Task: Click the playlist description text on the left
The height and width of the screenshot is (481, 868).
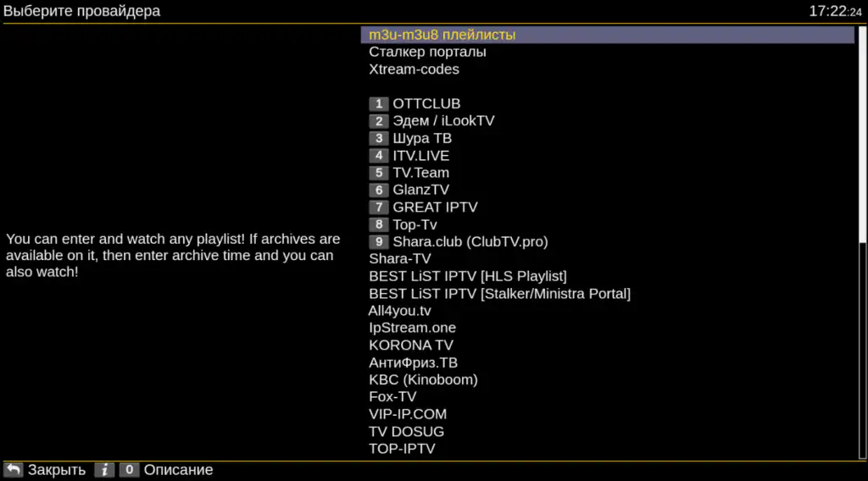Action: (x=173, y=256)
